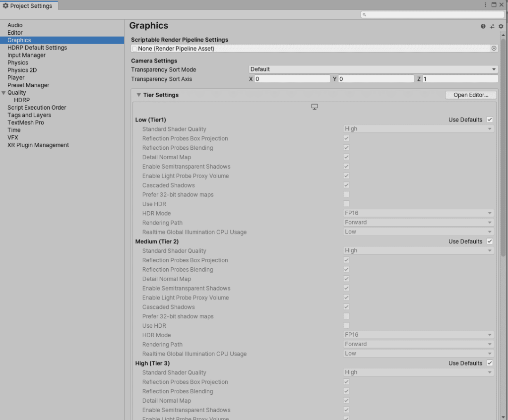Collapse the Tier Settings foldout
508x420 pixels.
coord(139,95)
